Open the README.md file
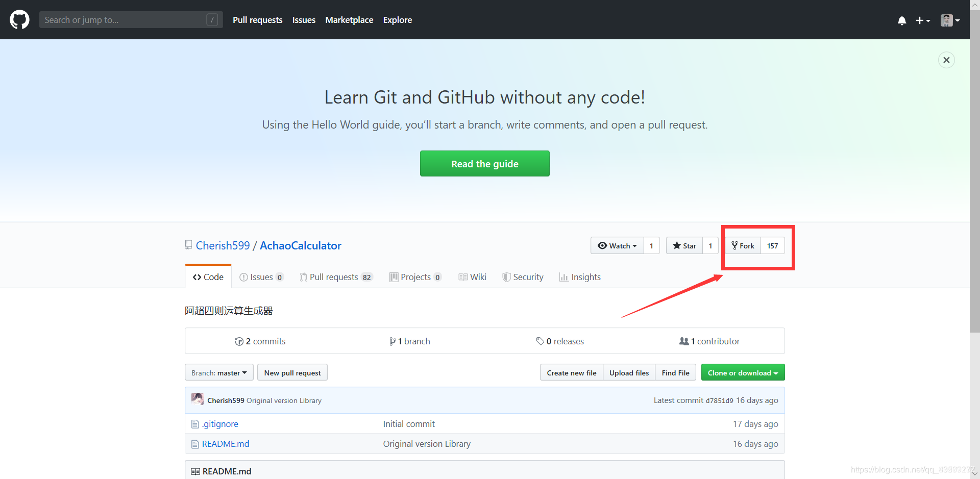Viewport: 980px width, 479px height. pyautogui.click(x=226, y=443)
